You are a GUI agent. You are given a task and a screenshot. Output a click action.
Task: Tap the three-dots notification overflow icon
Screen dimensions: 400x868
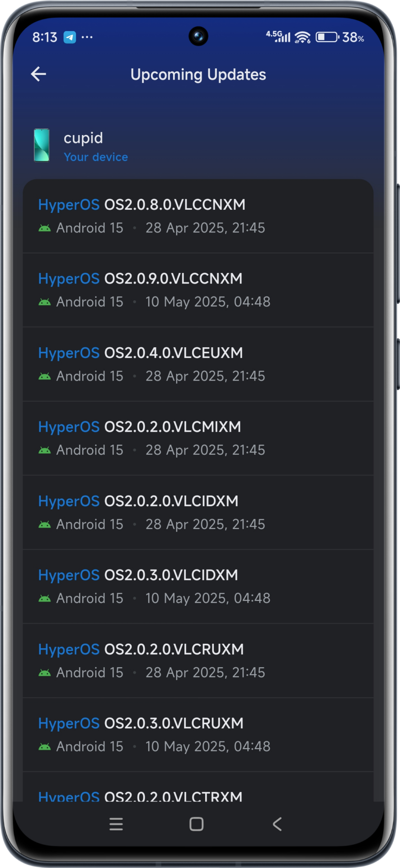(x=87, y=37)
